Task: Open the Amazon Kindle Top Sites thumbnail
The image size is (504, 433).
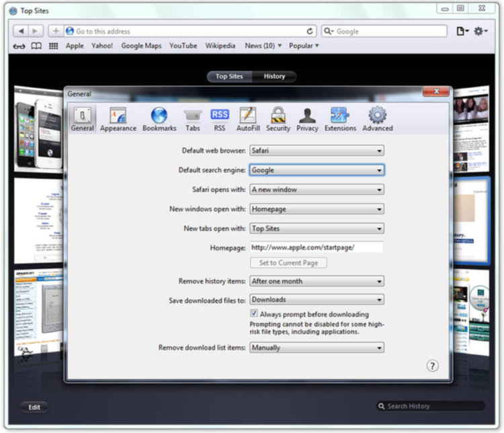Action: 38,312
